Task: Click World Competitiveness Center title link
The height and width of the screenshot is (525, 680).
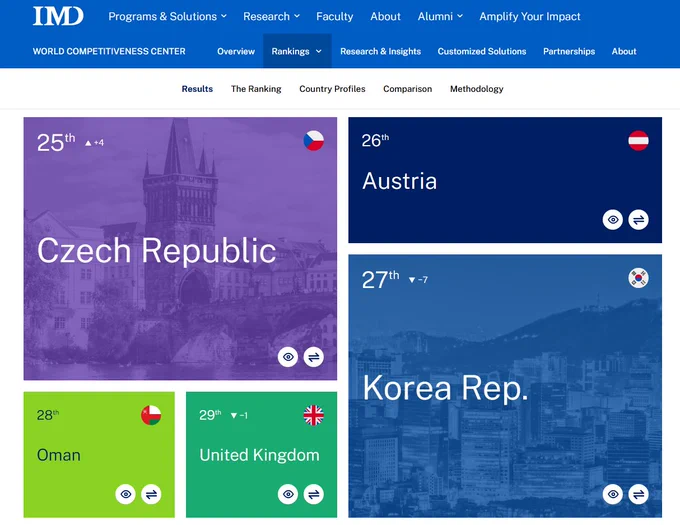Action: (x=109, y=51)
